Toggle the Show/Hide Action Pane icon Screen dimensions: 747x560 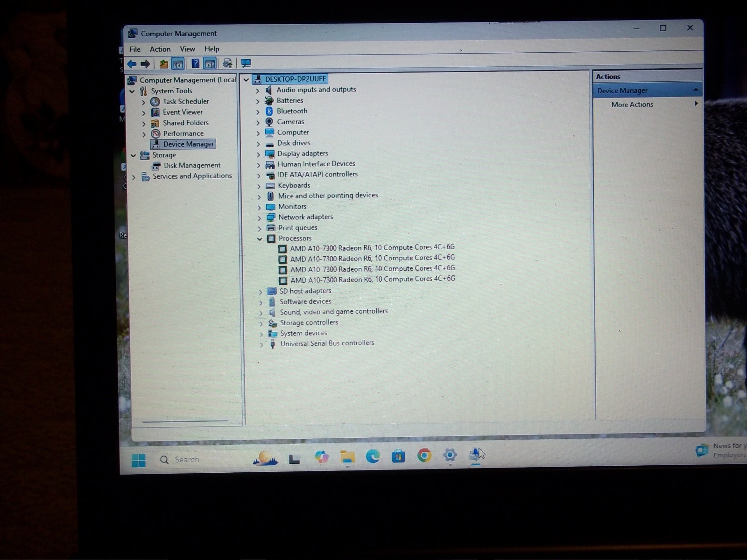[x=210, y=63]
